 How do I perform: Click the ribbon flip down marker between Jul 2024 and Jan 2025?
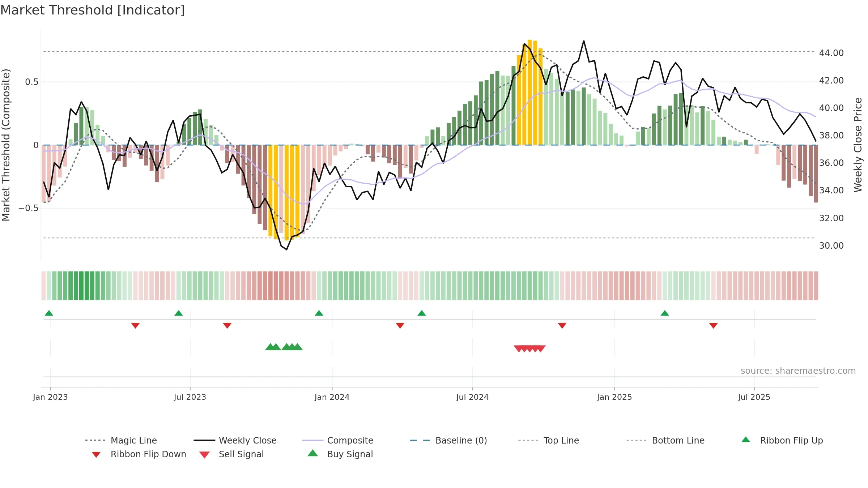tap(562, 326)
